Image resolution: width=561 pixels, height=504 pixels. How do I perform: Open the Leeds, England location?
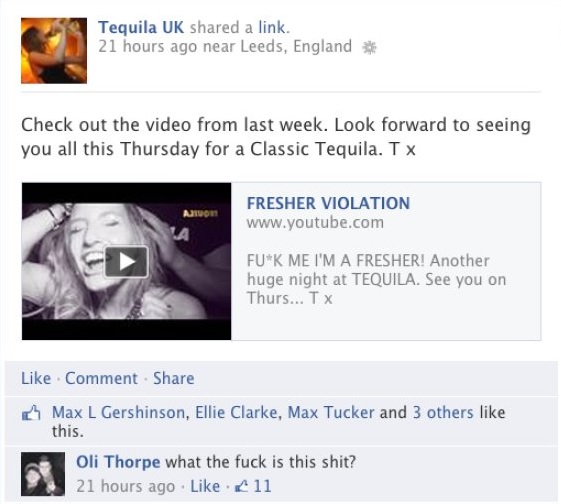coord(296,47)
